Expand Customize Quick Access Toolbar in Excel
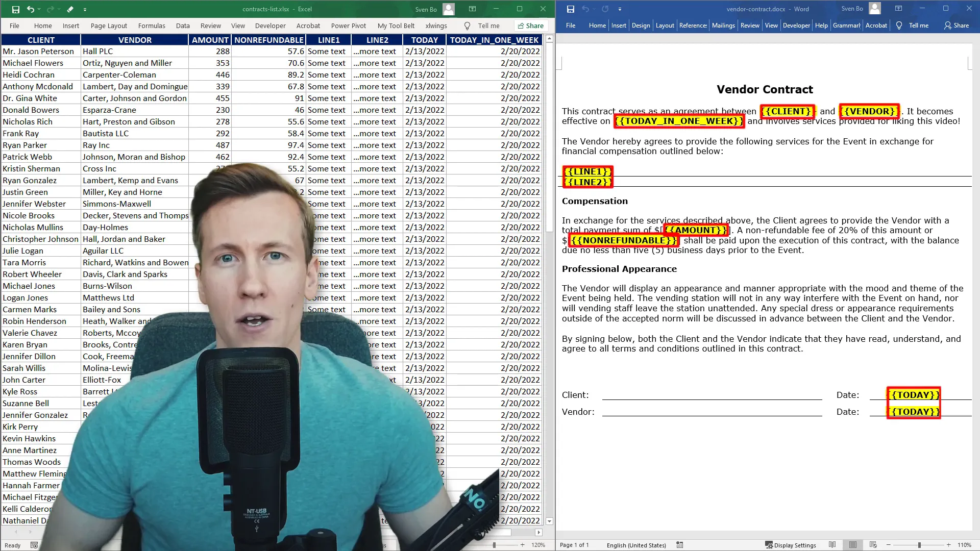The height and width of the screenshot is (551, 980). click(x=85, y=9)
